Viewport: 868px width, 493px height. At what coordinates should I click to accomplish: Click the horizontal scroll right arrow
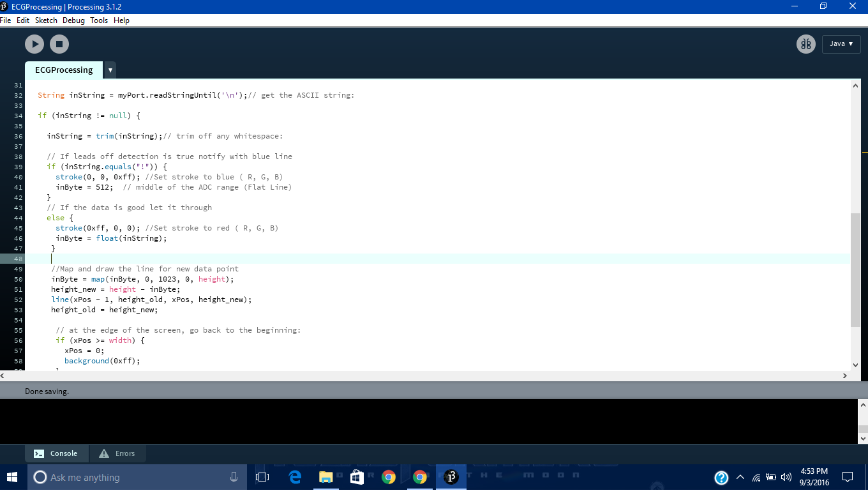click(x=845, y=375)
